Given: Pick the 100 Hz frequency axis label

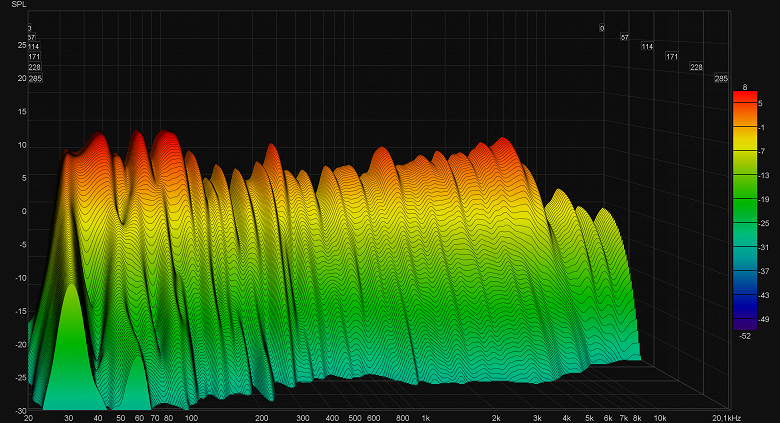Looking at the screenshot, I should [191, 417].
